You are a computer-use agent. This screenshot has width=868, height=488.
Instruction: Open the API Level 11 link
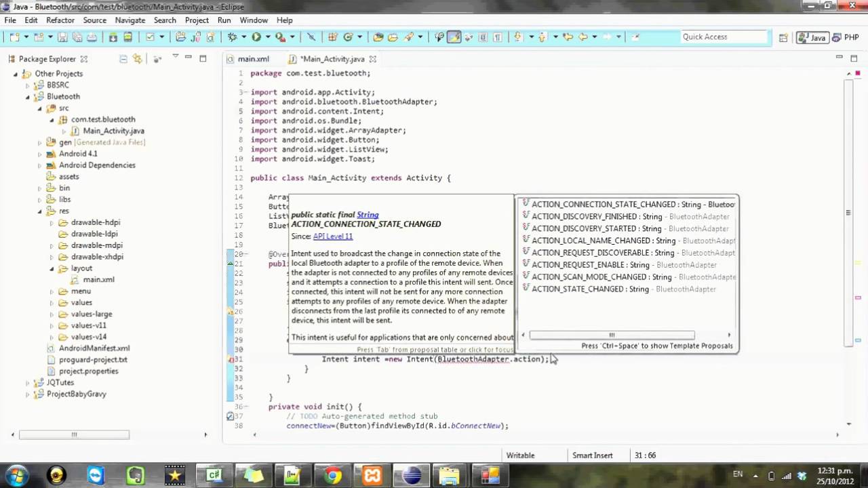333,237
